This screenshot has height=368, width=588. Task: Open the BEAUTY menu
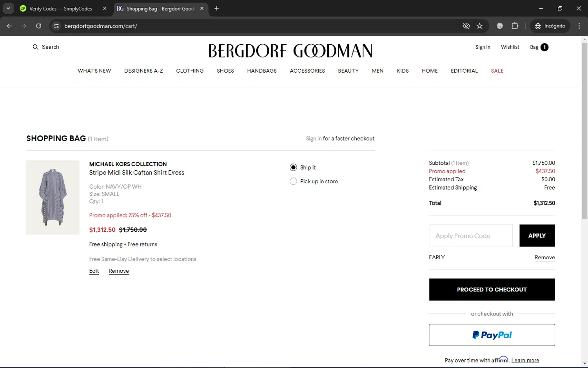348,71
